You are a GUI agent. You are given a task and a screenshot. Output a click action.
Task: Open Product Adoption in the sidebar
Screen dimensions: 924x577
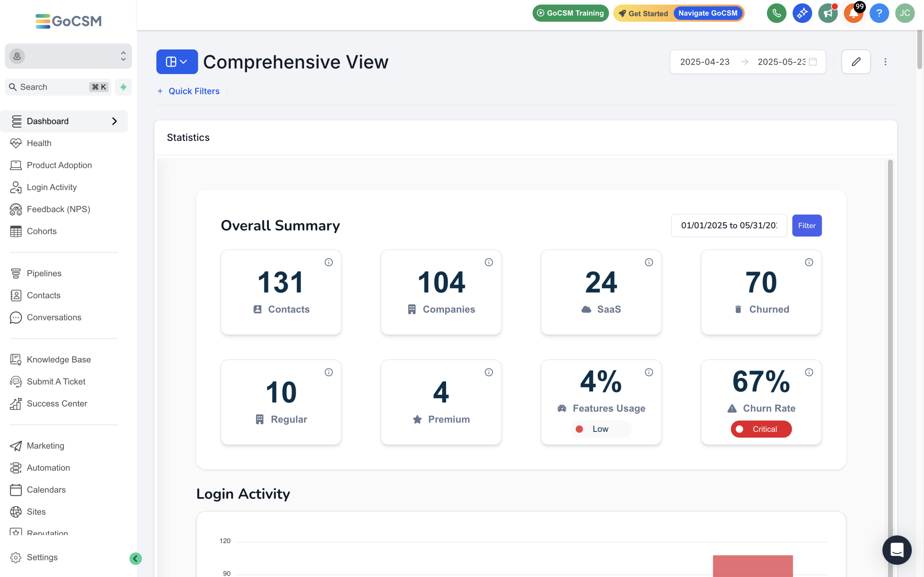(64, 165)
